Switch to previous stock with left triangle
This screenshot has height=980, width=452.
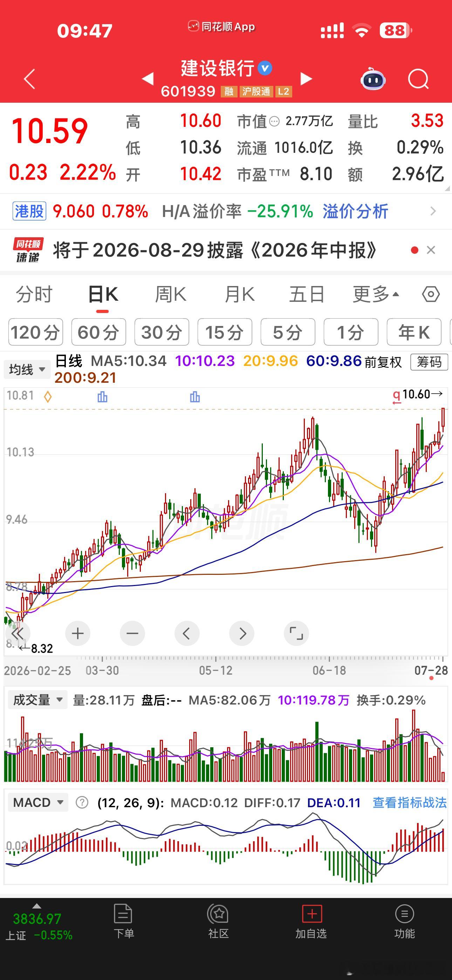click(148, 79)
